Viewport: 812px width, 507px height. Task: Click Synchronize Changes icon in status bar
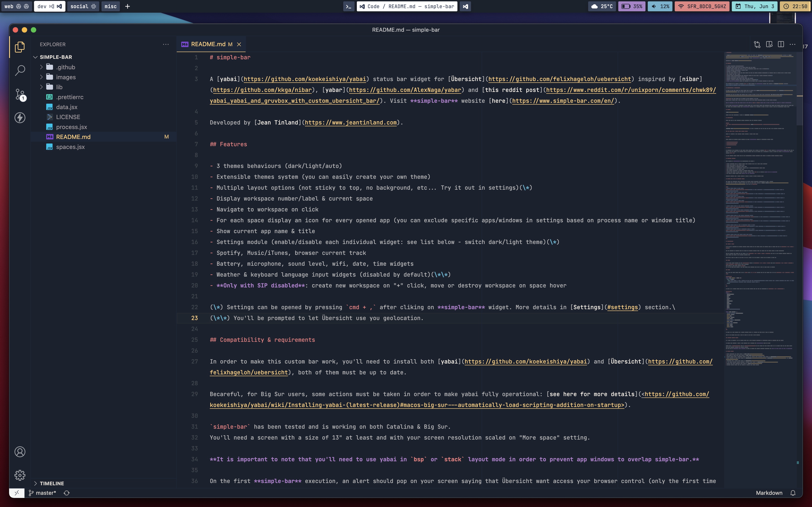click(x=67, y=493)
